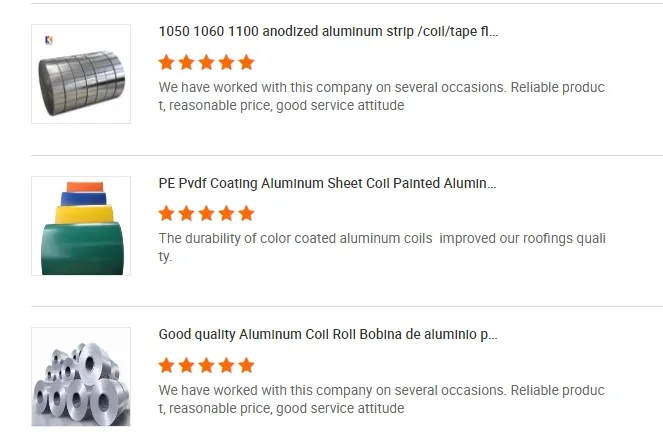This screenshot has height=447, width=663.
Task: Open the Good quality Aluminum Coil Roll title
Action: pos(328,334)
